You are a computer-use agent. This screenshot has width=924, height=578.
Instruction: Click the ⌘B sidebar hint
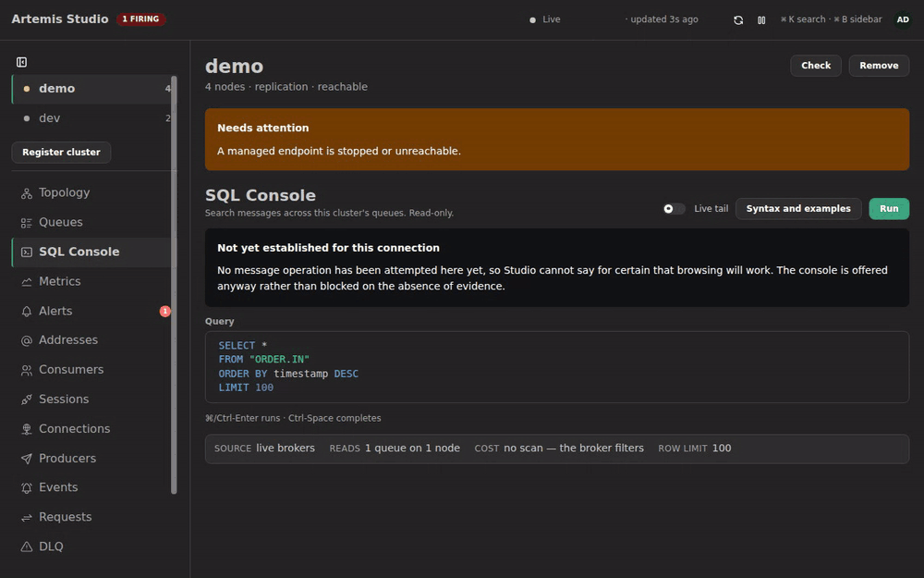(857, 19)
